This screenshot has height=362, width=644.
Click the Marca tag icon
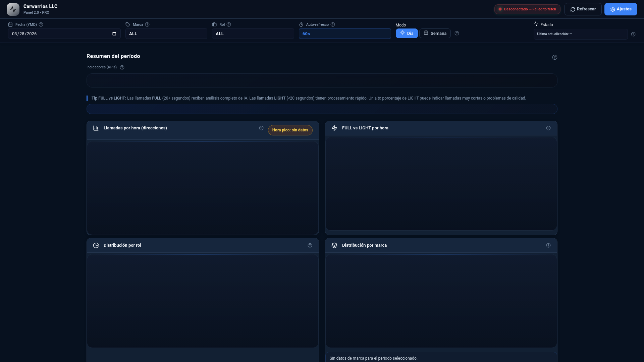(128, 24)
